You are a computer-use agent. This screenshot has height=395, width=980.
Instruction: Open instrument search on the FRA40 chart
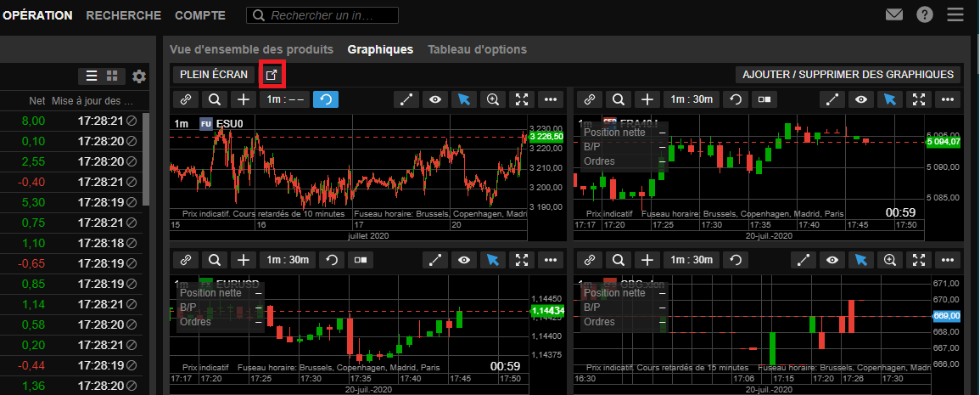619,99
